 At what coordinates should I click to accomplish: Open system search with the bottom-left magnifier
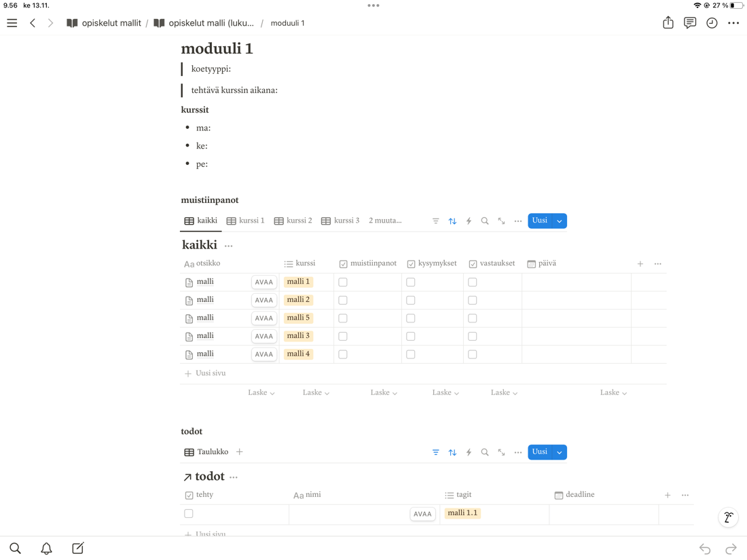[15, 548]
